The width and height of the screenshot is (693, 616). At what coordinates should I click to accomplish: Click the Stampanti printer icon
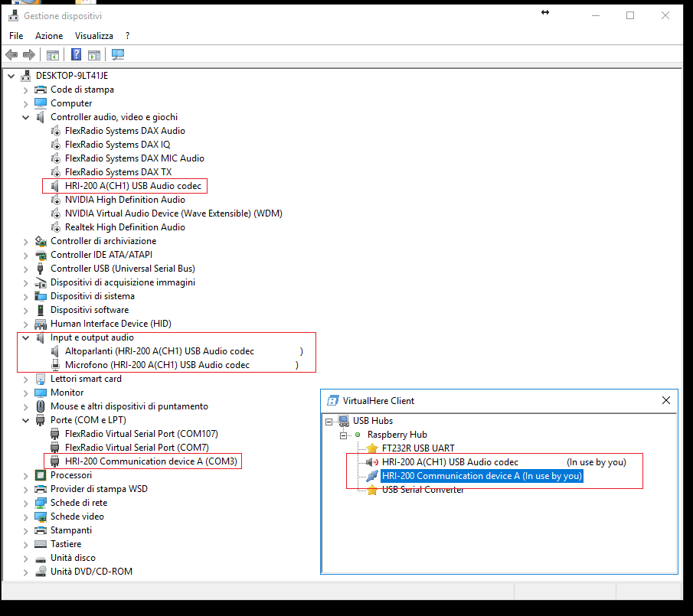41,530
